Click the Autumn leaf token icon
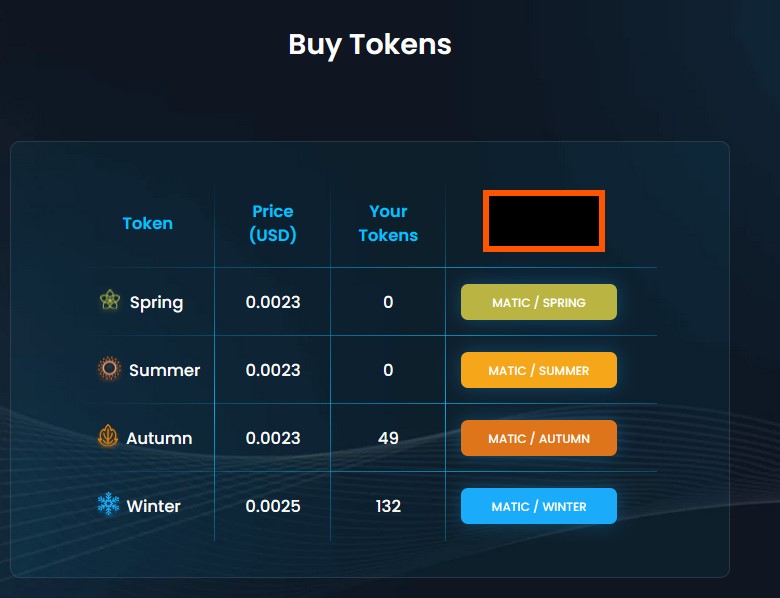This screenshot has width=780, height=598. [108, 437]
